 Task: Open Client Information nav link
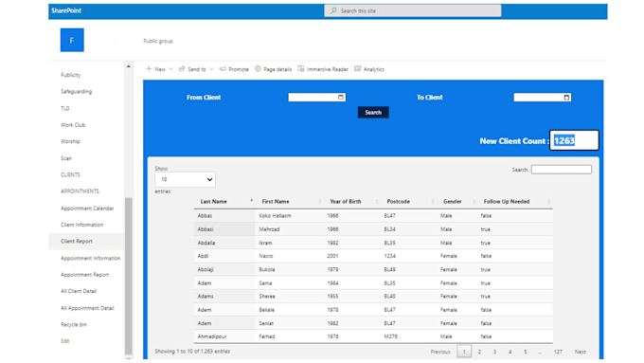click(x=81, y=225)
